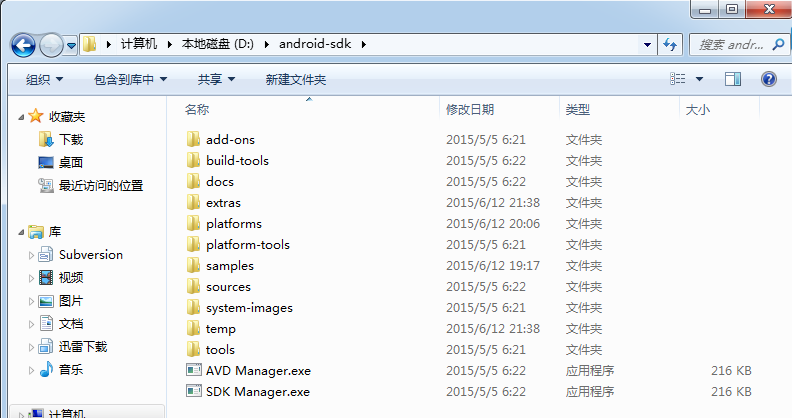The image size is (792, 418).
Task: Select the Subversion library icon
Action: pos(46,254)
